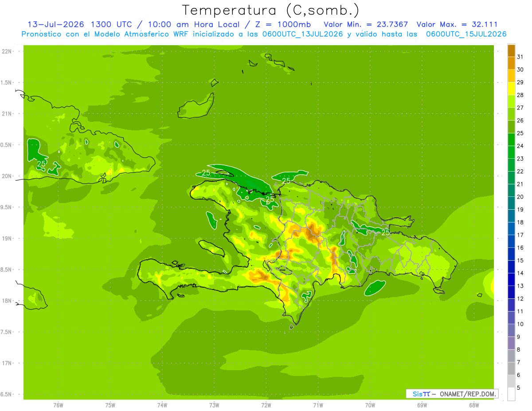Click Gonâve island west of Haiti

(212, 248)
